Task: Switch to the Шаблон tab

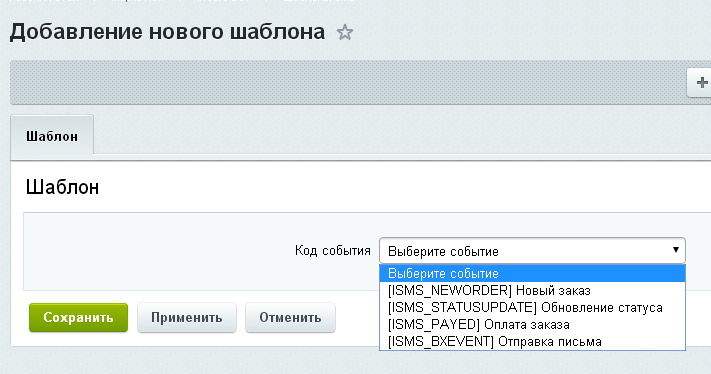Action: 52,136
